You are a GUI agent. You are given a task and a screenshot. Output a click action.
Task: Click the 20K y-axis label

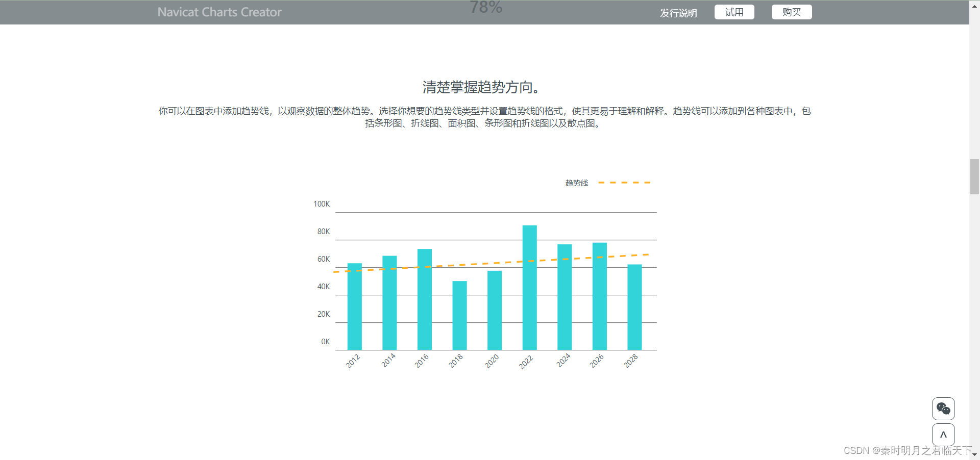tap(324, 314)
